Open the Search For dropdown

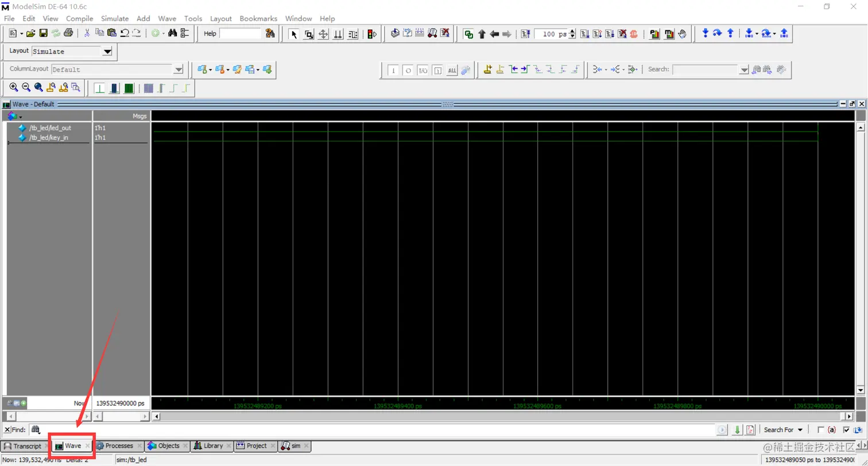(x=783, y=430)
